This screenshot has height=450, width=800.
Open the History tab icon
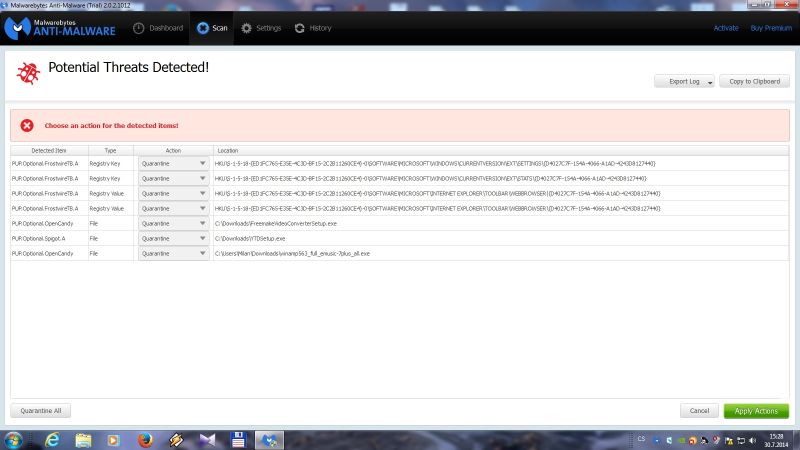click(x=300, y=28)
